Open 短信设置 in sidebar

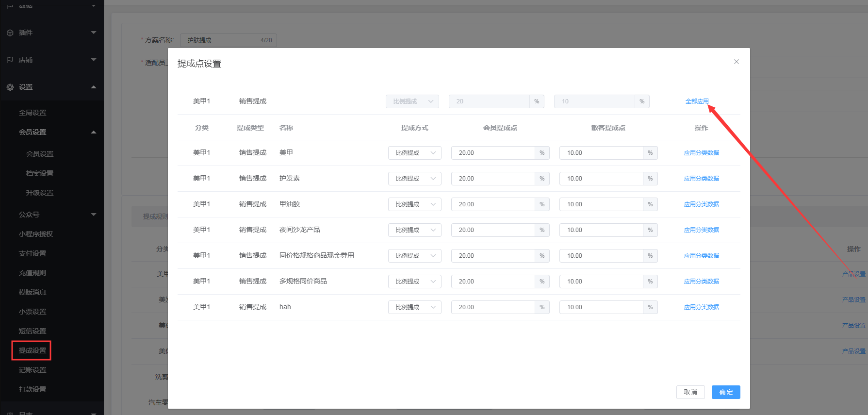click(33, 331)
